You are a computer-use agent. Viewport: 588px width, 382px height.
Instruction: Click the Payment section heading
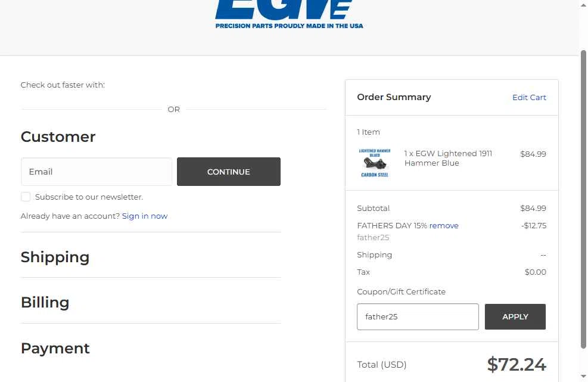coord(55,348)
